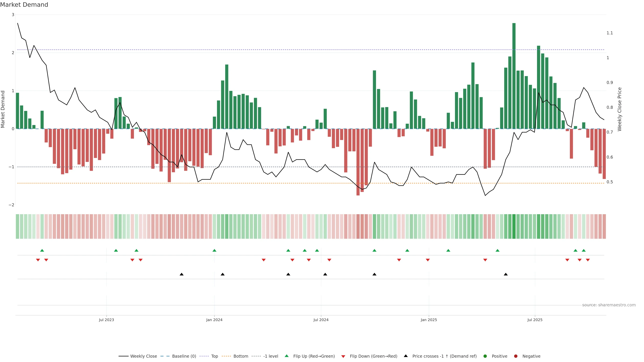Click Flip Up green triangle legend icon

pyautogui.click(x=287, y=356)
